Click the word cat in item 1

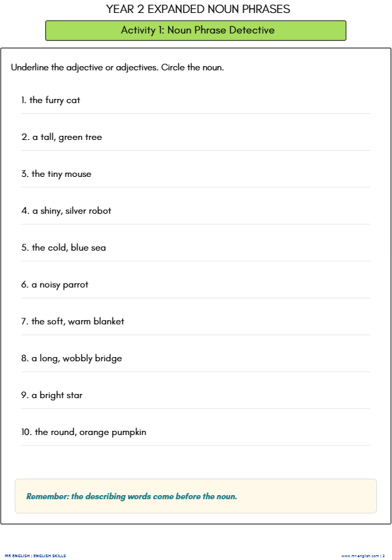[73, 100]
